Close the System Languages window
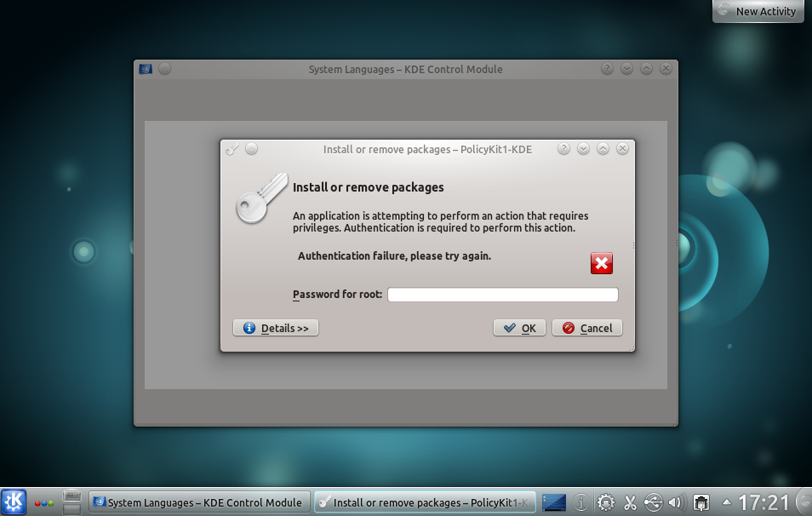 pyautogui.click(x=666, y=69)
